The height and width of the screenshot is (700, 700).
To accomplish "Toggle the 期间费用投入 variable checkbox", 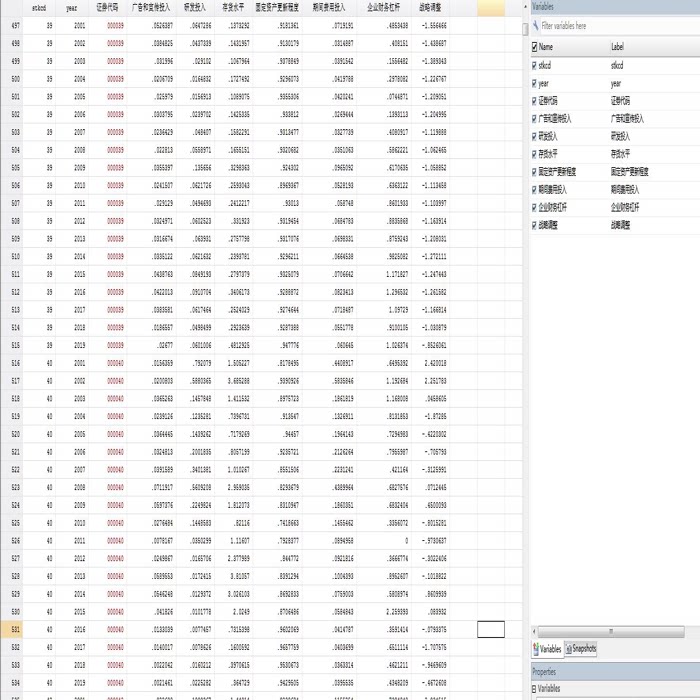I will 534,190.
